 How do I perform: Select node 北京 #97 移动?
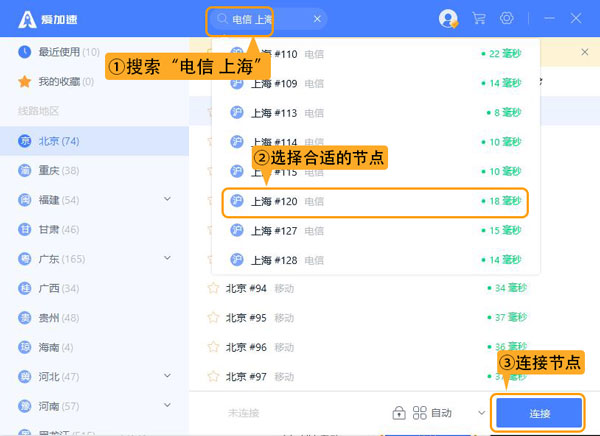click(x=394, y=377)
